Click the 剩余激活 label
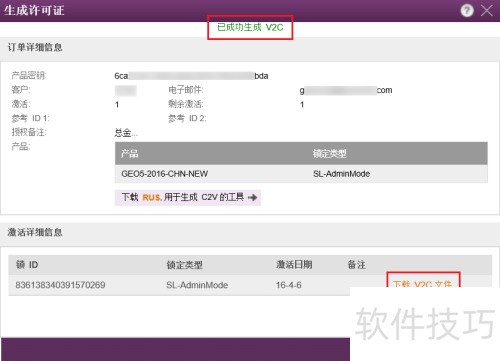 click(x=186, y=104)
